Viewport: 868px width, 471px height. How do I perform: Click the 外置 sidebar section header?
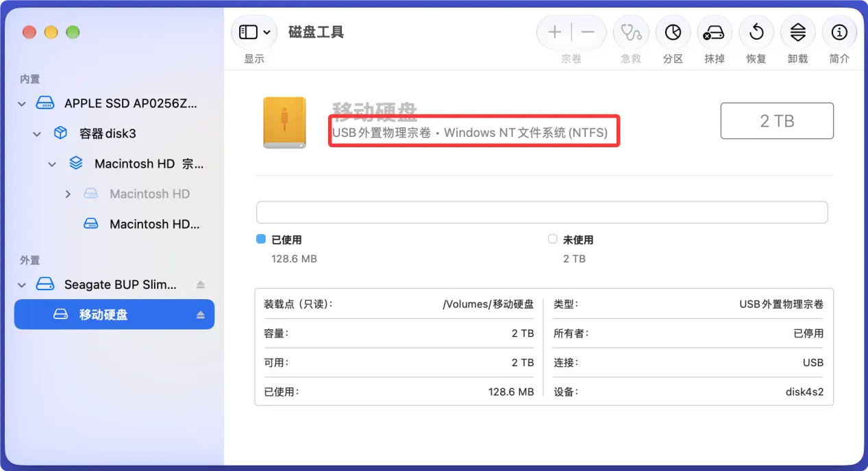point(30,260)
